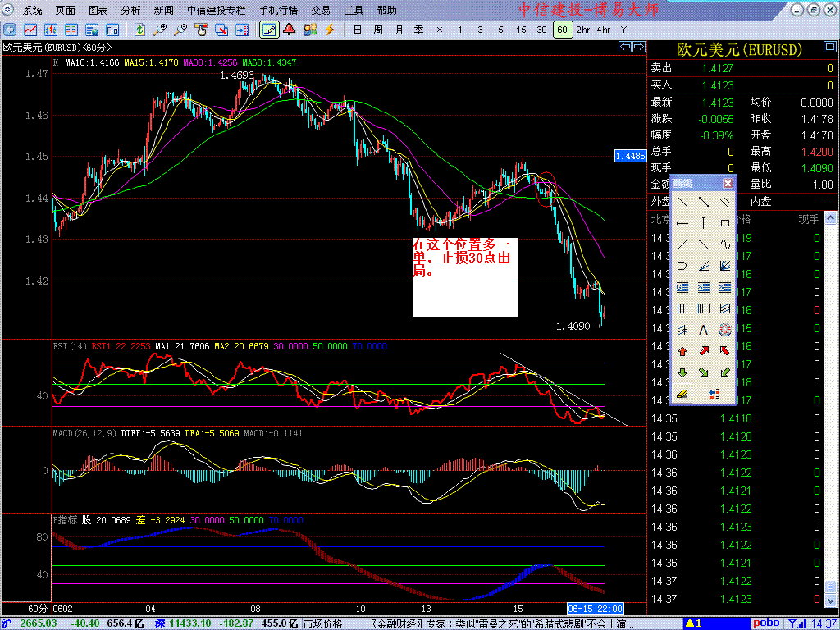Viewport: 840px width, 630px height.
Task: Switch chart to monthly 月 period
Action: tap(399, 30)
